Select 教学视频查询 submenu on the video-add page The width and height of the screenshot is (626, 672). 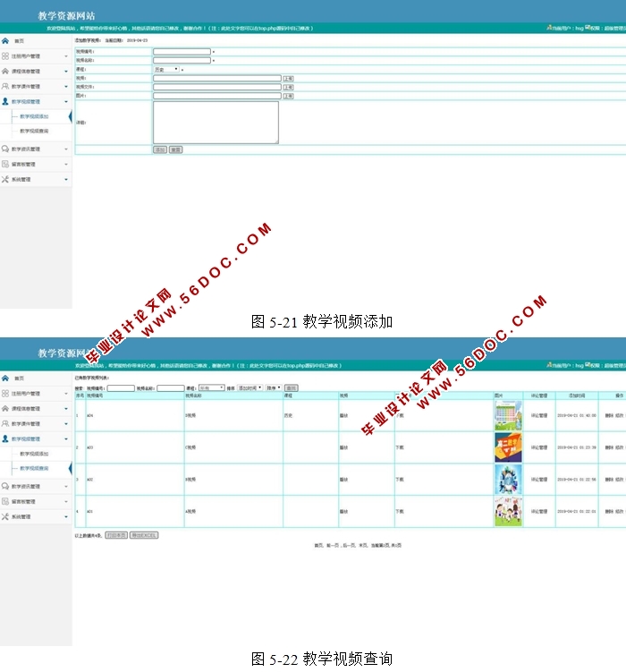[34, 132]
